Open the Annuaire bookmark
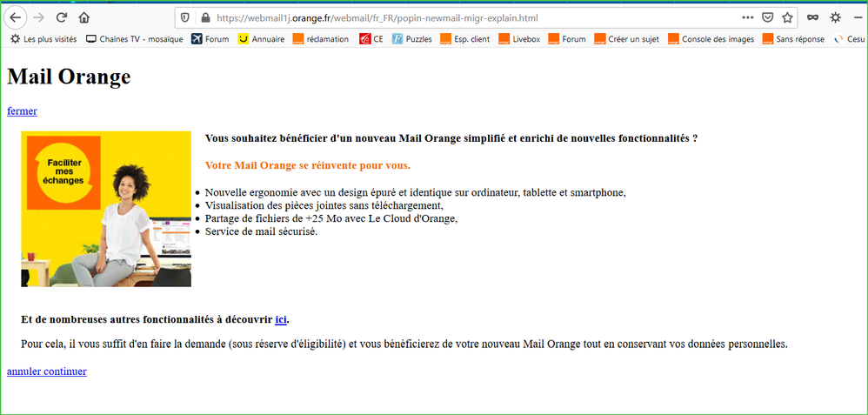 [261, 39]
